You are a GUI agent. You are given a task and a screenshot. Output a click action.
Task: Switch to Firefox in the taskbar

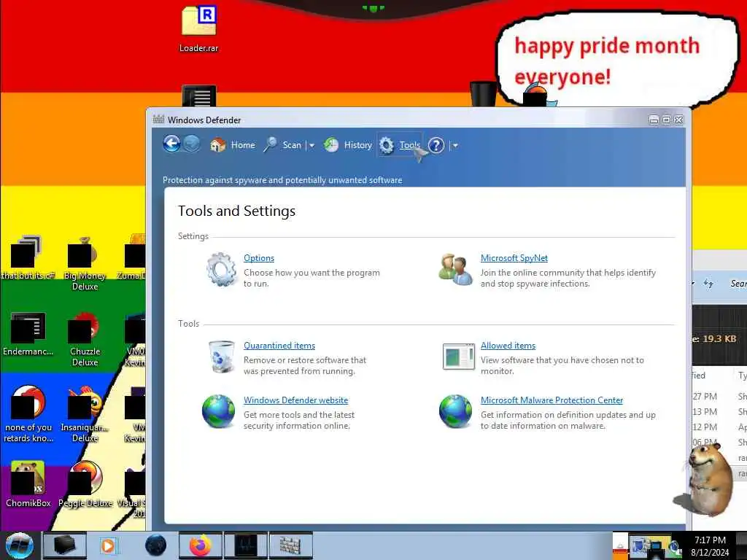coord(200,545)
